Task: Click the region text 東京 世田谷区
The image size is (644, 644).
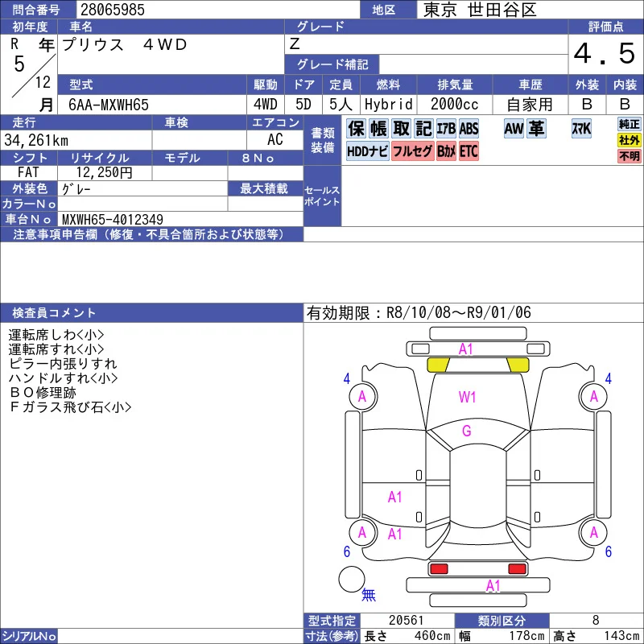Action: [480, 10]
